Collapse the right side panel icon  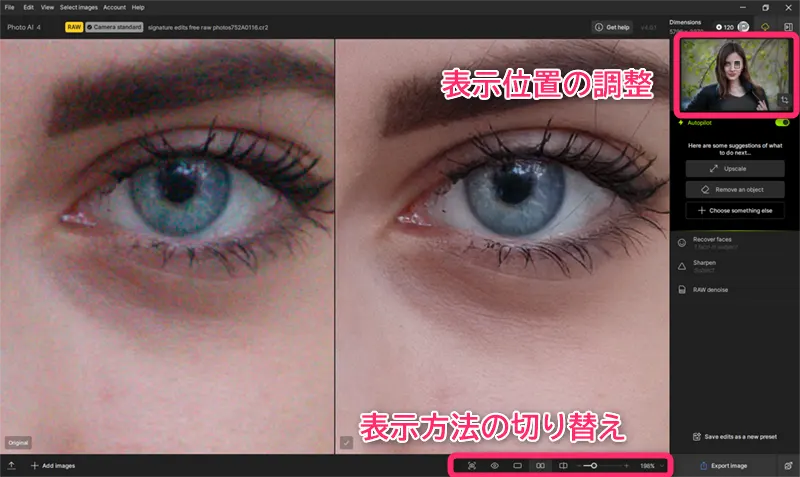coord(788,27)
